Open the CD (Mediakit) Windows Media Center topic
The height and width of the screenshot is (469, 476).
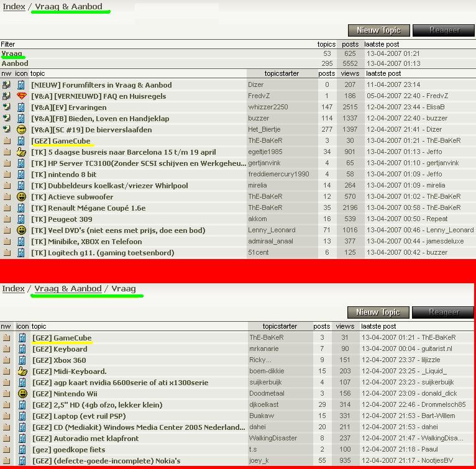[139, 427]
